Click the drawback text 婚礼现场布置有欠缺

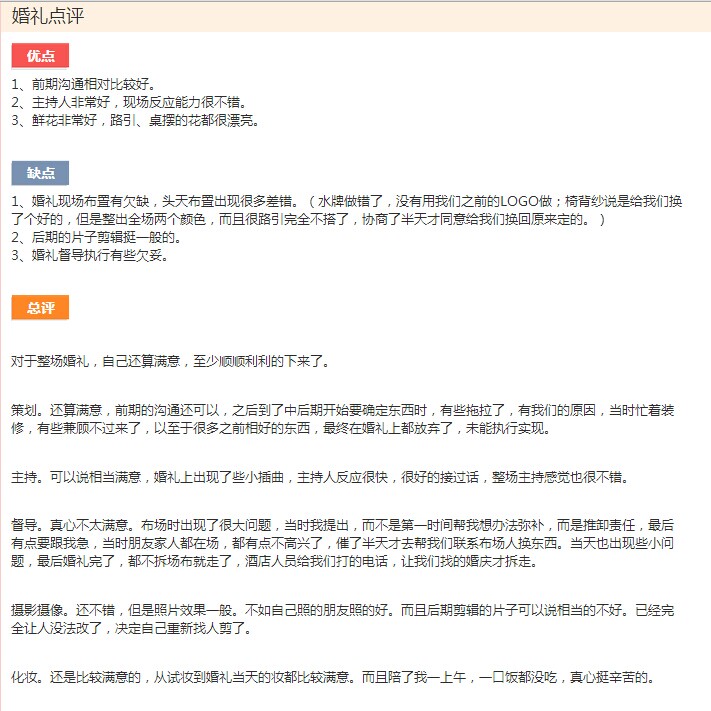(90, 201)
